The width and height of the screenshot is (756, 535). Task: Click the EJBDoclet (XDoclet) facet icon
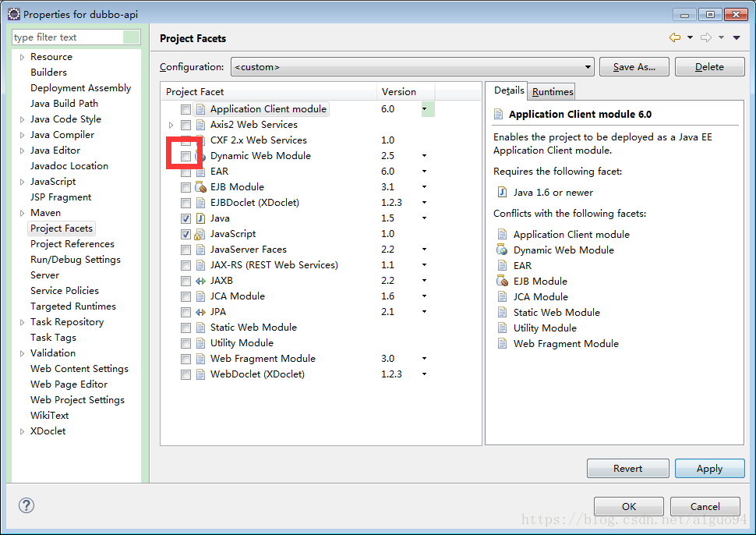pyautogui.click(x=200, y=203)
